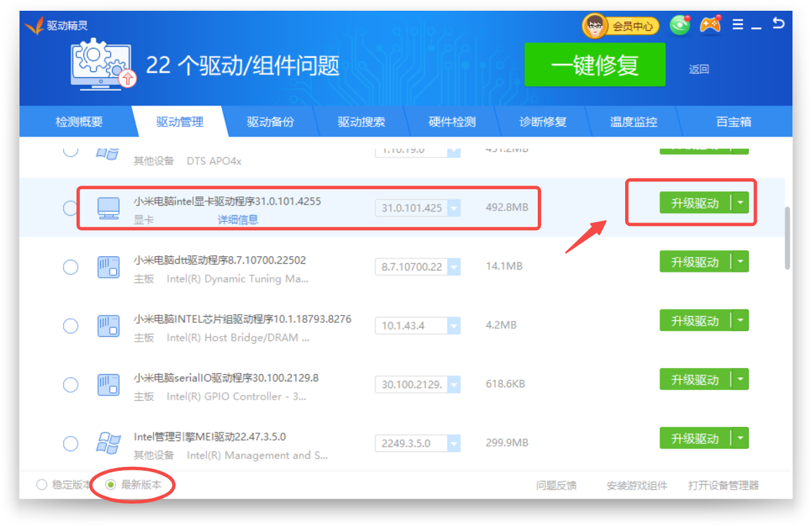This screenshot has width=812, height=526.
Task: Open the hamburger main menu icon
Action: (x=738, y=25)
